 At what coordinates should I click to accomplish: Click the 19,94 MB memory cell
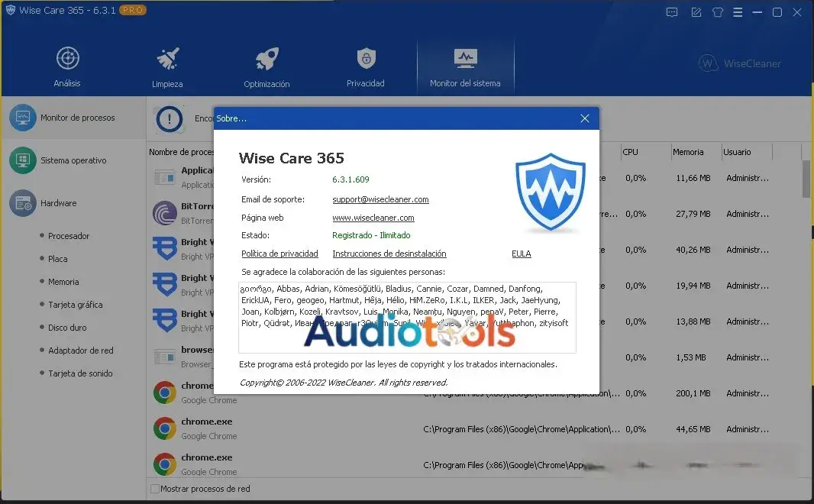pyautogui.click(x=693, y=286)
